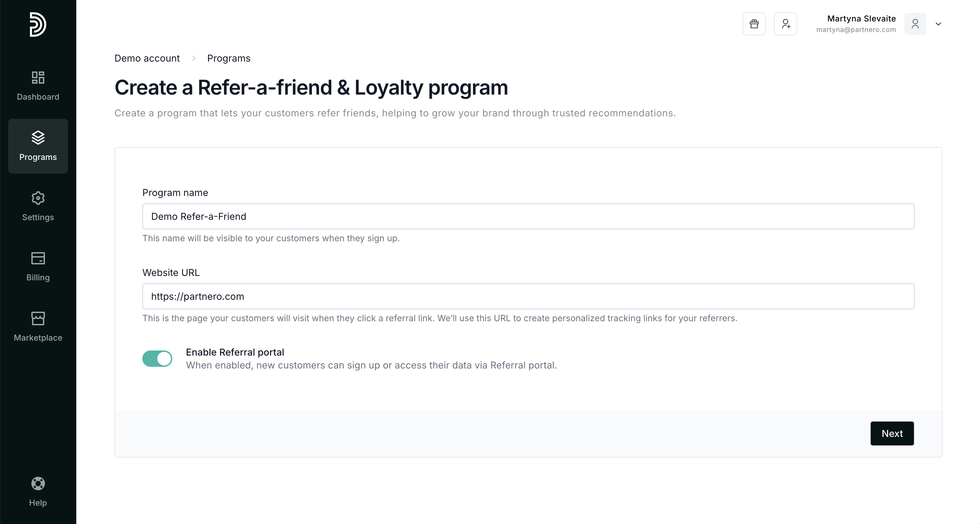
Task: Click the profile avatar icon
Action: [x=915, y=24]
